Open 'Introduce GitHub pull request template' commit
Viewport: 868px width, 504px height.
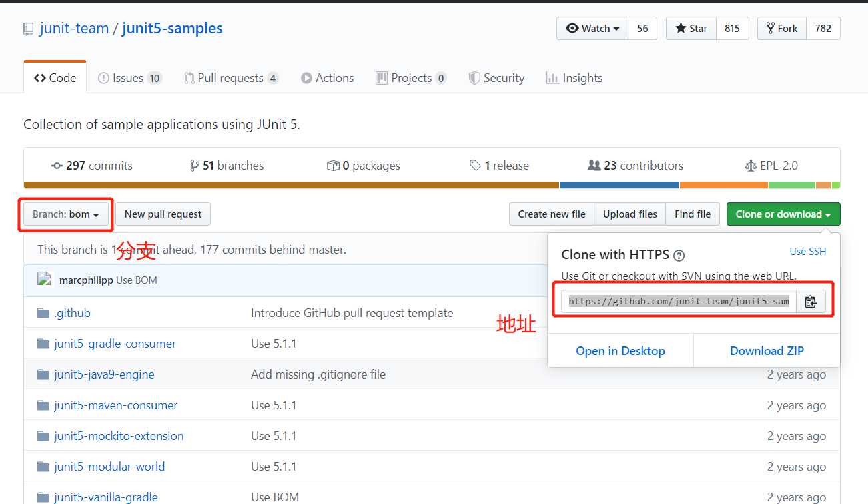[x=352, y=313]
